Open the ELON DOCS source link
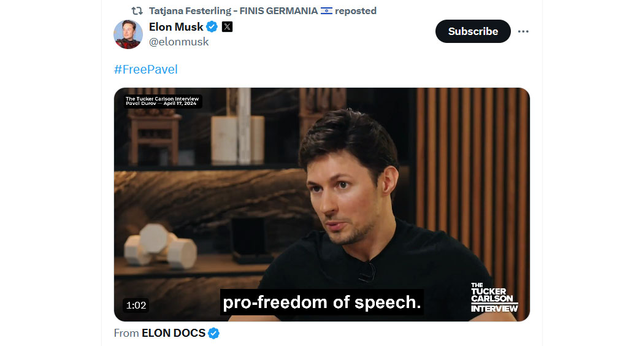The width and height of the screenshot is (644, 346). (x=174, y=333)
